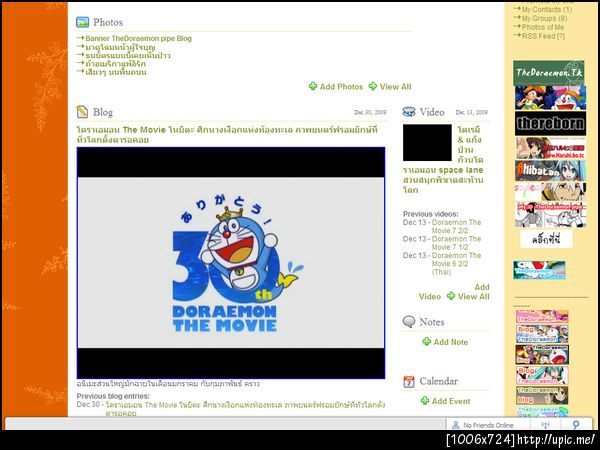This screenshot has width=600, height=450.
Task: Click the Thai 'คลิ๊กที่นี่' button in sidebar
Action: 546,239
